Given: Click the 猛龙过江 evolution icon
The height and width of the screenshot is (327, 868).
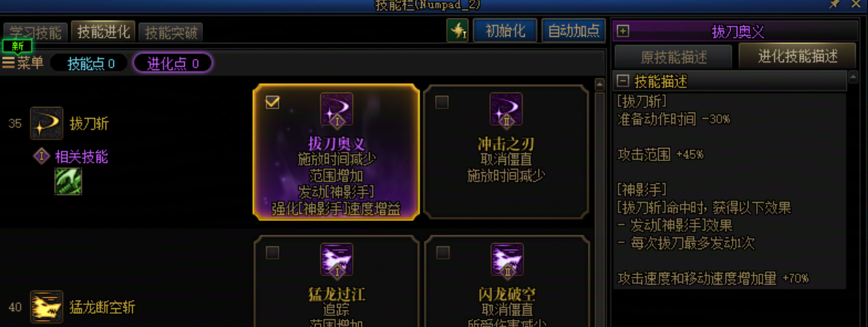Looking at the screenshot, I should (336, 260).
